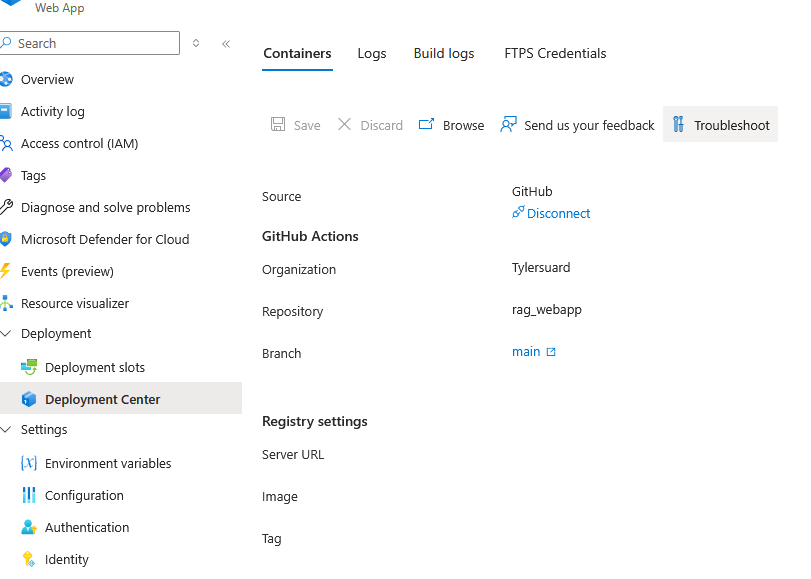Click the Disconnect link

[559, 213]
